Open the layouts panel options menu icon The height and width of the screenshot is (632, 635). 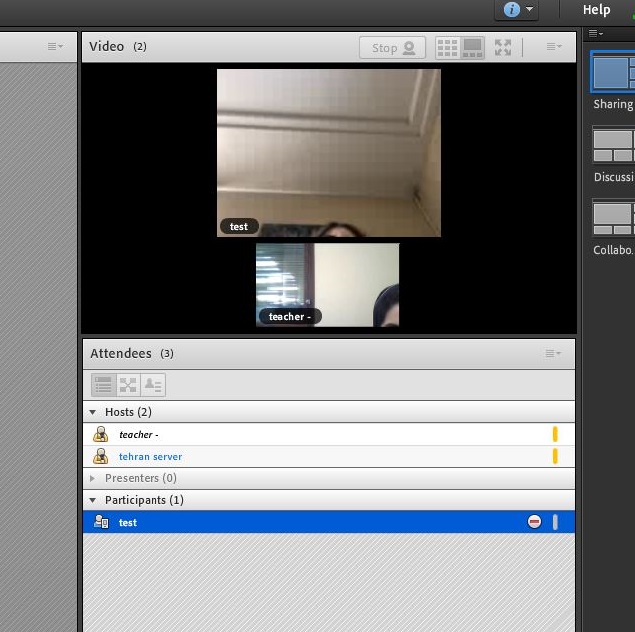click(594, 33)
